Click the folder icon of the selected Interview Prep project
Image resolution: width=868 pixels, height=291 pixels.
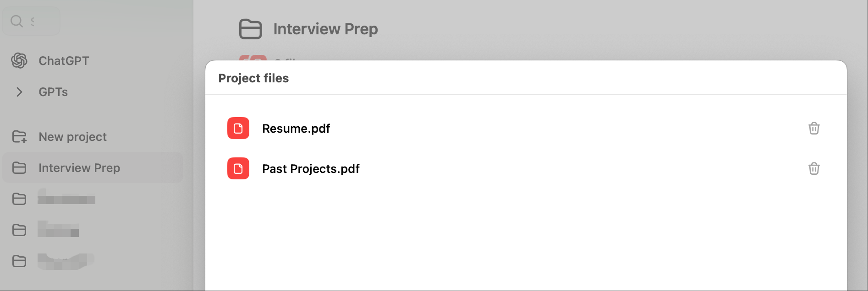pos(19,167)
